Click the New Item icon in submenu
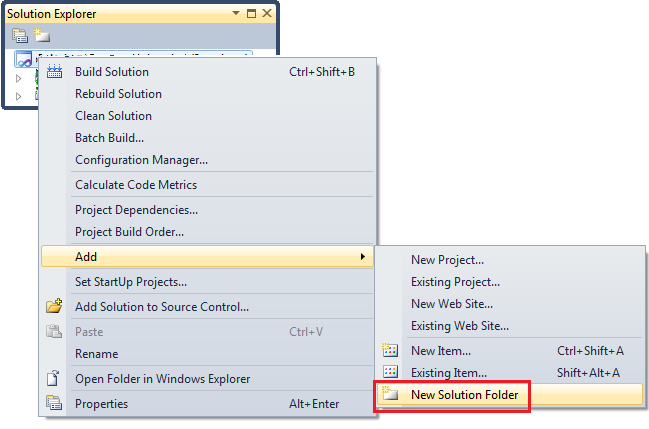This screenshot has width=649, height=429. pos(390,350)
